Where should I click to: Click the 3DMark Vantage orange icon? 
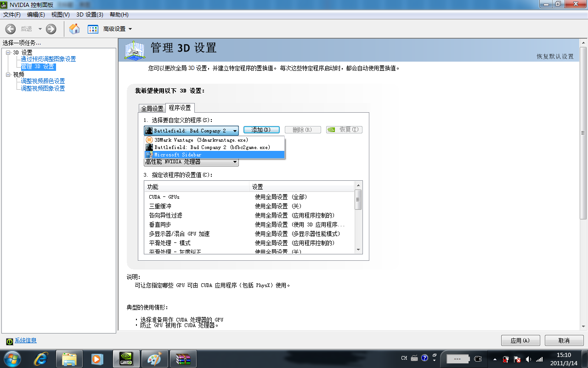coord(149,140)
